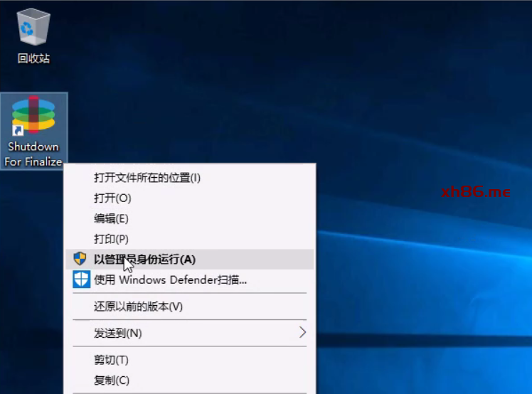Choose 剪切(T) to cut the shortcut
This screenshot has width=532, height=394.
pyautogui.click(x=112, y=360)
